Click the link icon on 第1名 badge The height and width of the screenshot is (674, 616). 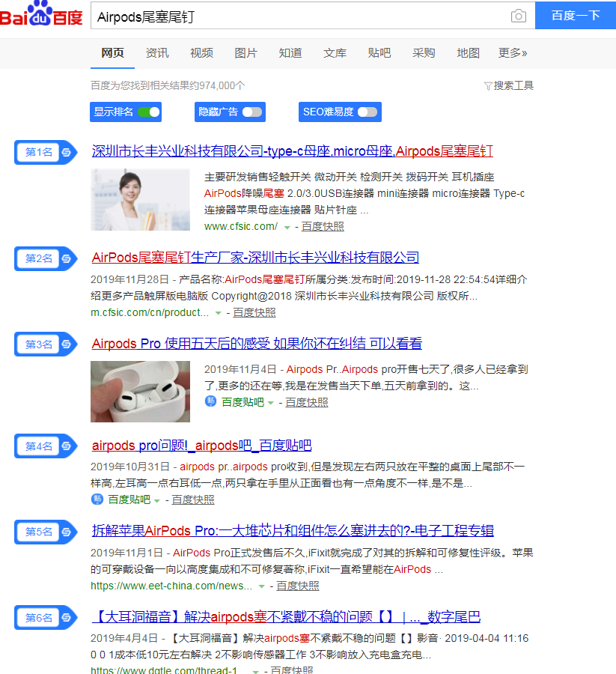pos(66,152)
